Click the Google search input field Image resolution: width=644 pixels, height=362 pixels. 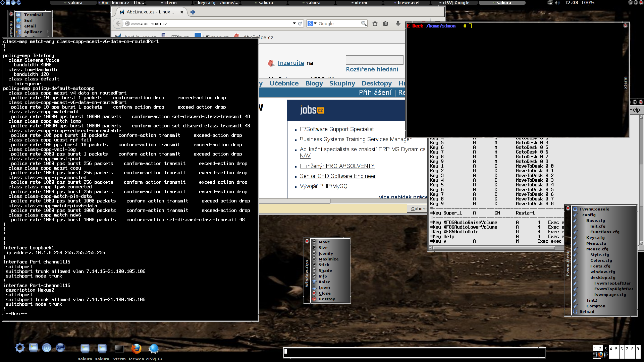click(339, 23)
